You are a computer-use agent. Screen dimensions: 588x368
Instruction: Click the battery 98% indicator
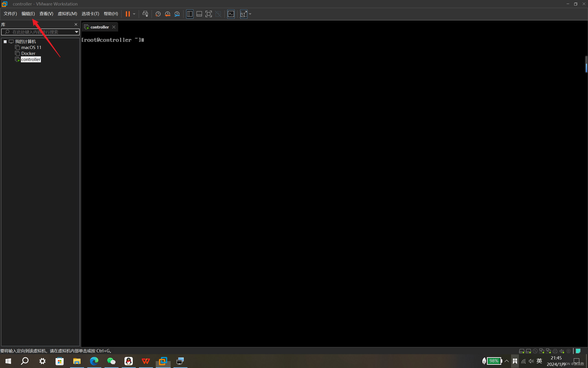click(494, 361)
